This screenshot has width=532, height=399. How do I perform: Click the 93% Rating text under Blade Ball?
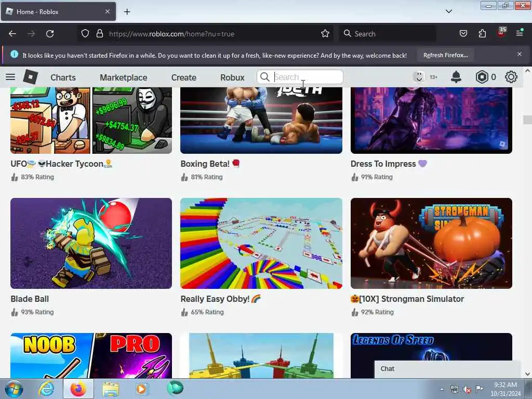[37, 312]
